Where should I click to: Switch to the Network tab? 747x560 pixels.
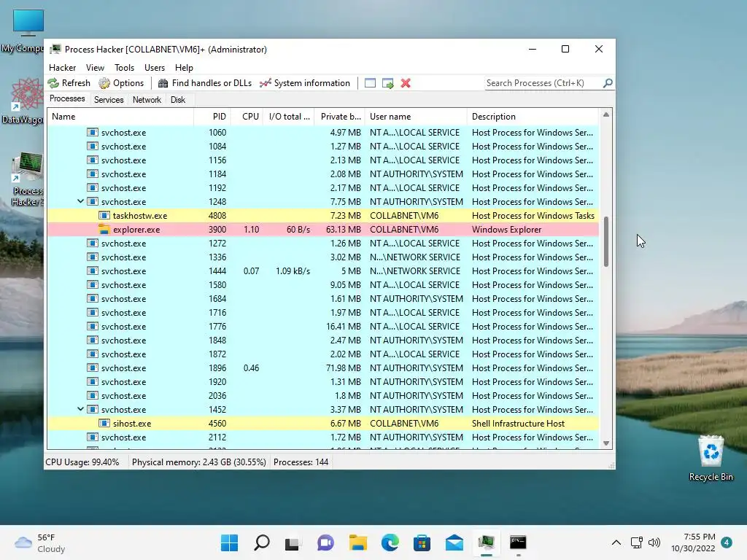click(x=147, y=99)
